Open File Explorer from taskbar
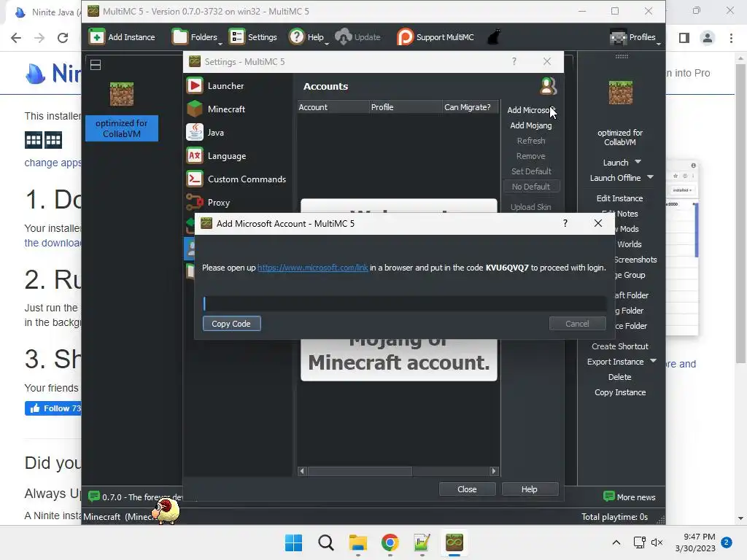 [x=357, y=542]
